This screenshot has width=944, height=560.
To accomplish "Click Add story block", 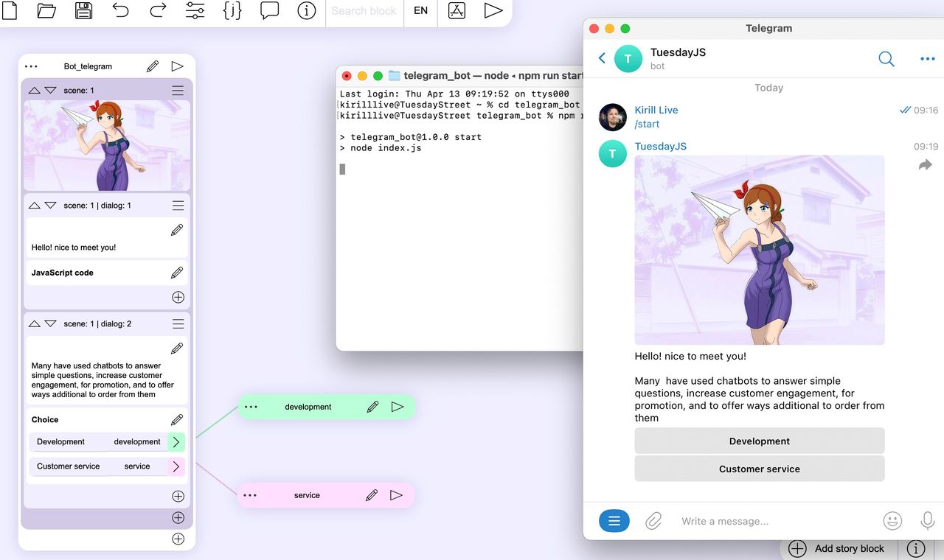I will click(x=839, y=549).
